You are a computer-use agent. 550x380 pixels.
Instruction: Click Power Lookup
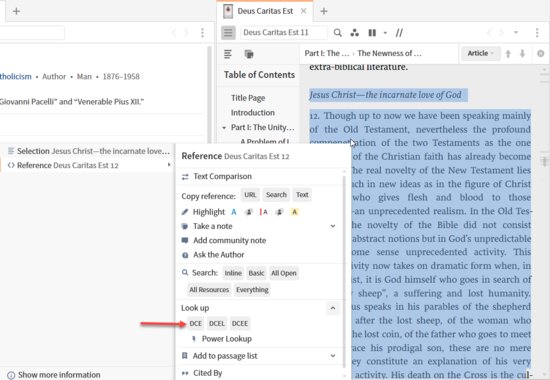(x=227, y=339)
